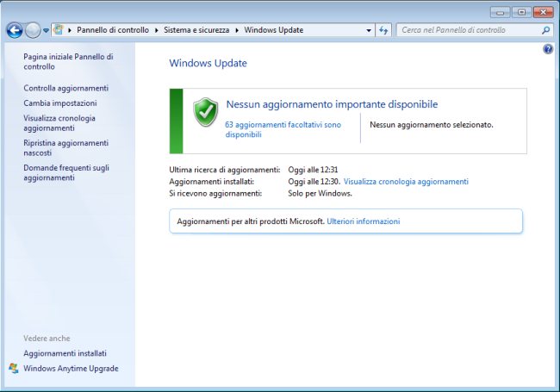Click the Forward navigation arrow

coord(33,30)
